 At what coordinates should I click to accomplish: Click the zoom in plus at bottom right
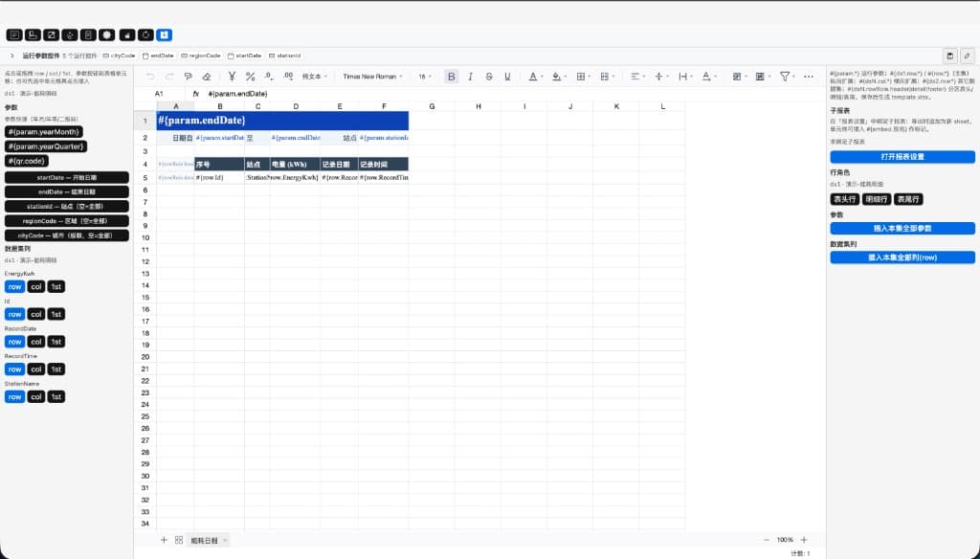coord(804,540)
